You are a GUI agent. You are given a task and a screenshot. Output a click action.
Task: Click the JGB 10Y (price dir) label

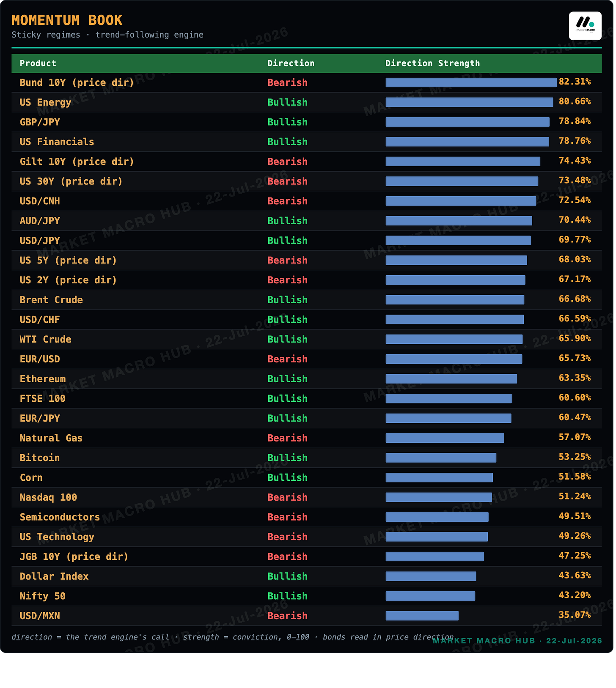pyautogui.click(x=74, y=557)
